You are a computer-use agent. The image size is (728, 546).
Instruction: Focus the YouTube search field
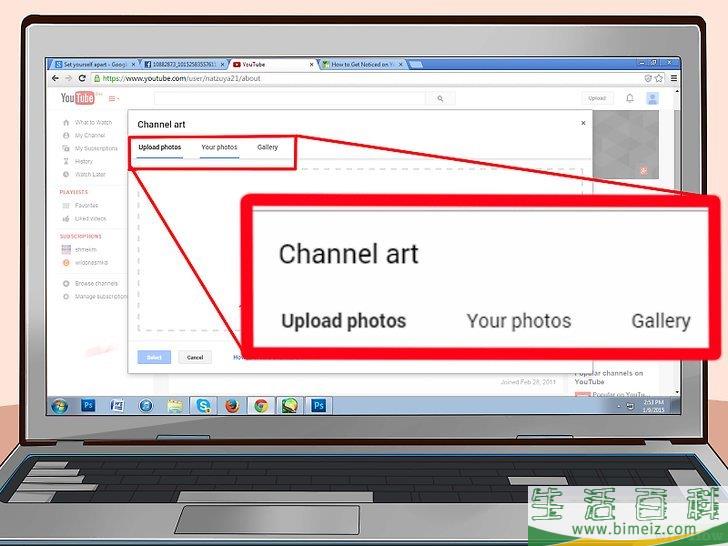tap(290, 98)
